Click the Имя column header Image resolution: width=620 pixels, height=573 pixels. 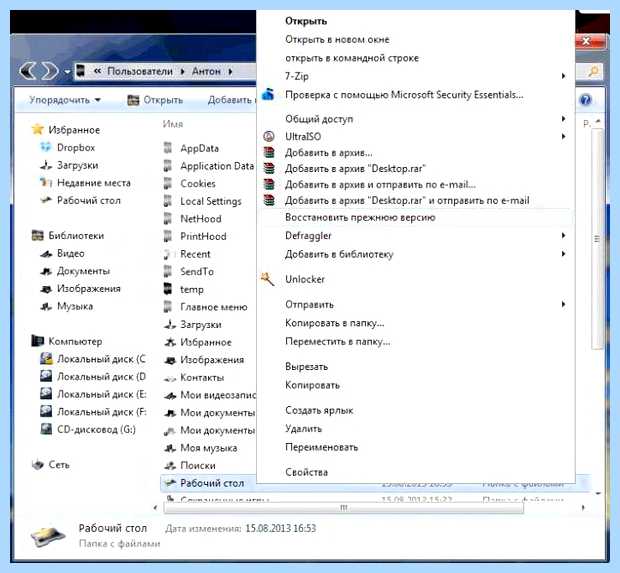(173, 124)
